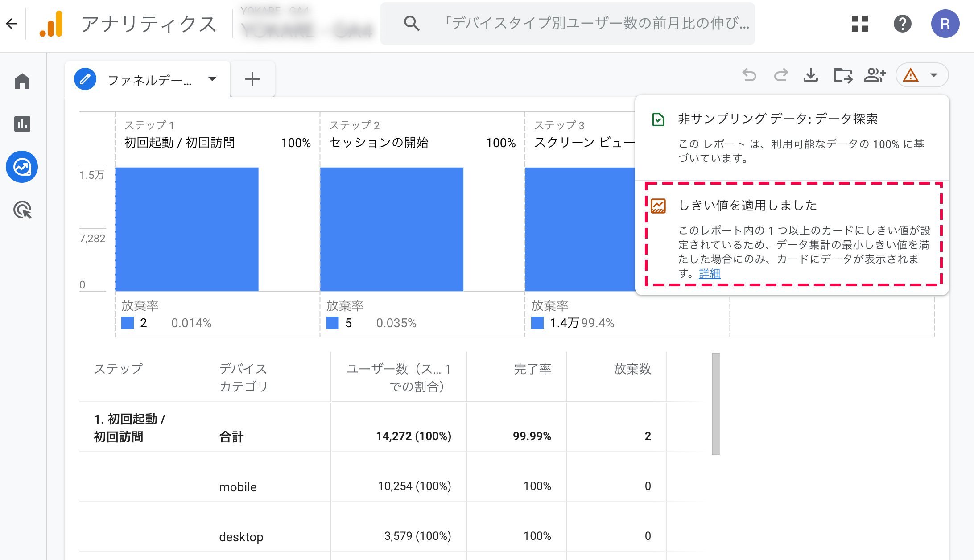
Task: Click the 放棄数 column header
Action: coord(632,369)
